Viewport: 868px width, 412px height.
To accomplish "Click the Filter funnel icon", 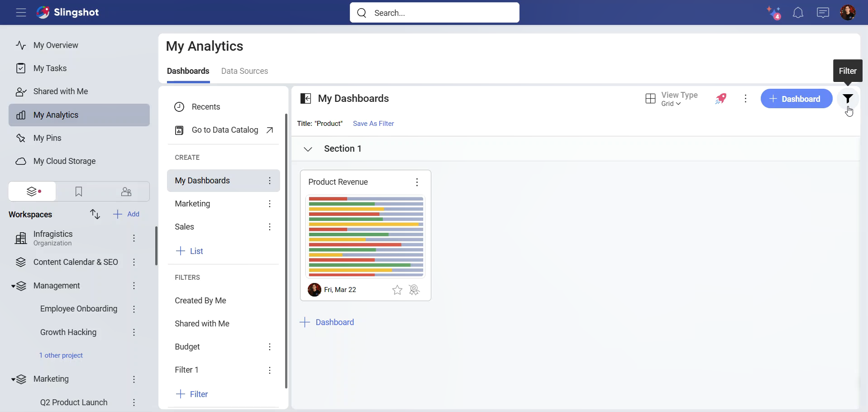I will (x=848, y=99).
